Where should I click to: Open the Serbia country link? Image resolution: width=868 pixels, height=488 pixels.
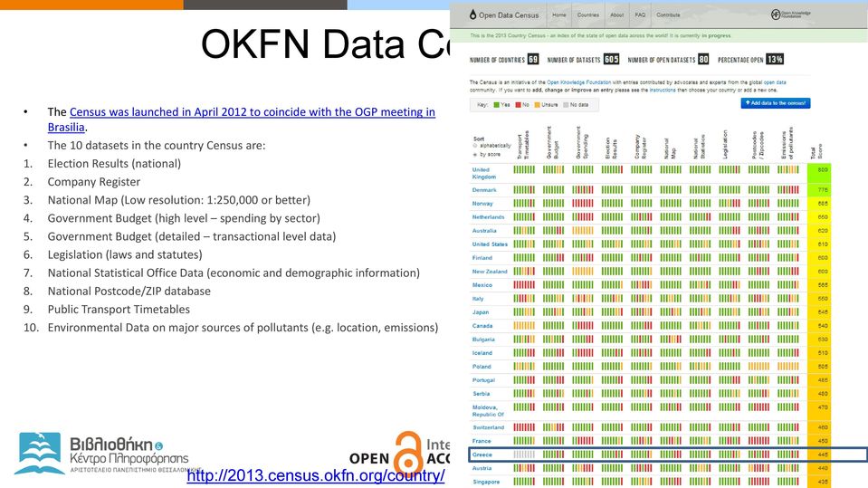point(481,393)
